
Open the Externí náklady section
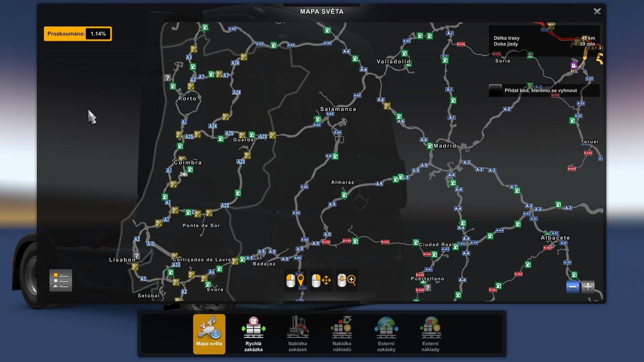click(430, 334)
